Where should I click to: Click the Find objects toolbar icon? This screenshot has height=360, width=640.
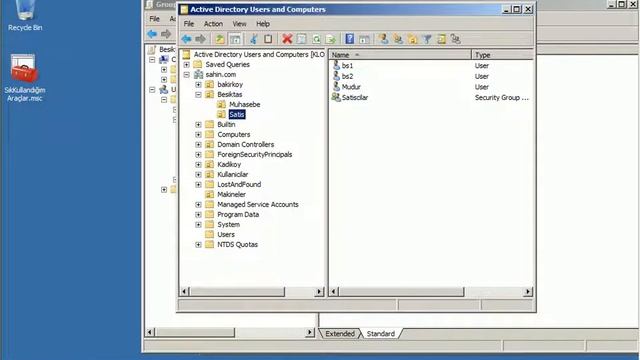[x=441, y=39]
